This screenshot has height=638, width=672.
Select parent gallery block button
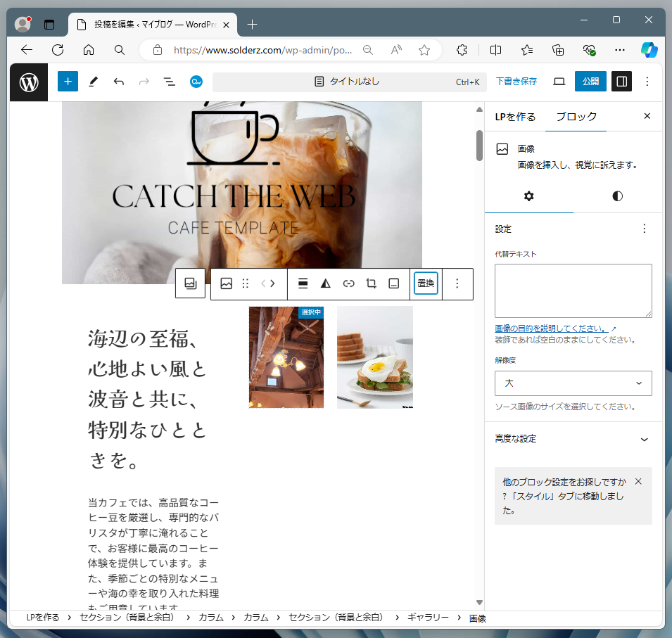coord(190,283)
